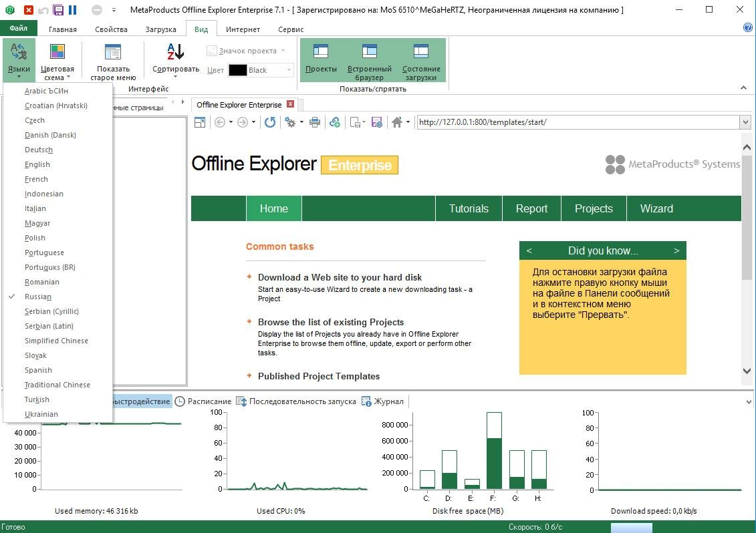756x533 pixels.
Task: Close the Offline Explorer Enterprise browser tab
Action: click(290, 104)
